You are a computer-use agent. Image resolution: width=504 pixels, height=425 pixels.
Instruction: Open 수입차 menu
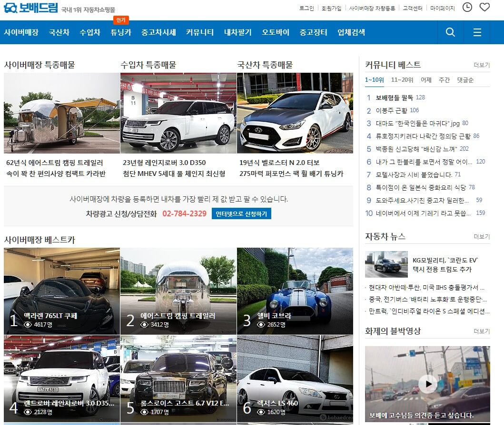coord(90,32)
